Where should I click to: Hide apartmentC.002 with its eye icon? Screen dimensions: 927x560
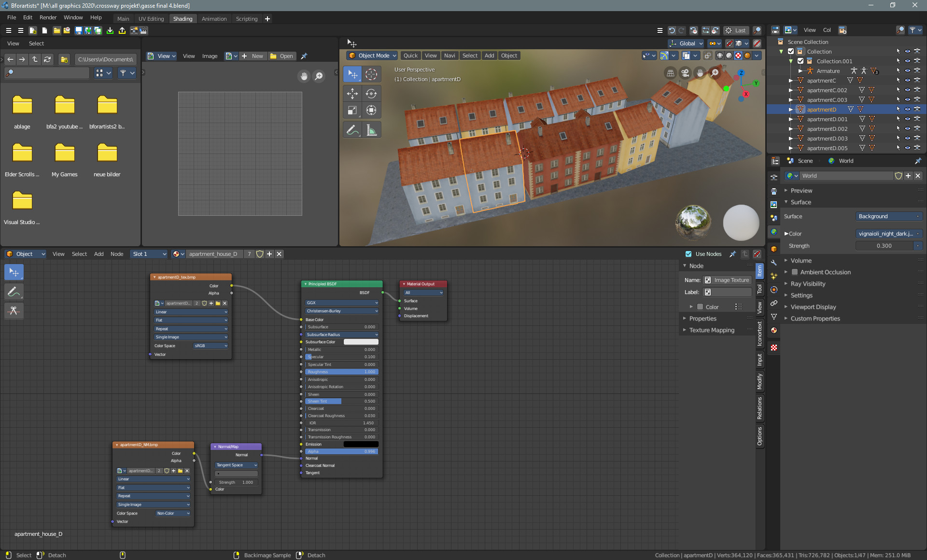tap(907, 90)
